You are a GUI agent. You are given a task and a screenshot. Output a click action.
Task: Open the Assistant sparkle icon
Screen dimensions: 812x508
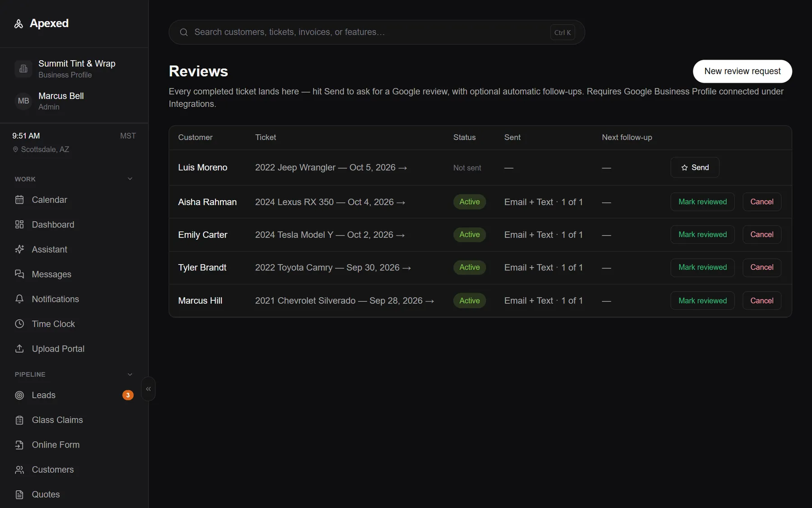pos(19,249)
